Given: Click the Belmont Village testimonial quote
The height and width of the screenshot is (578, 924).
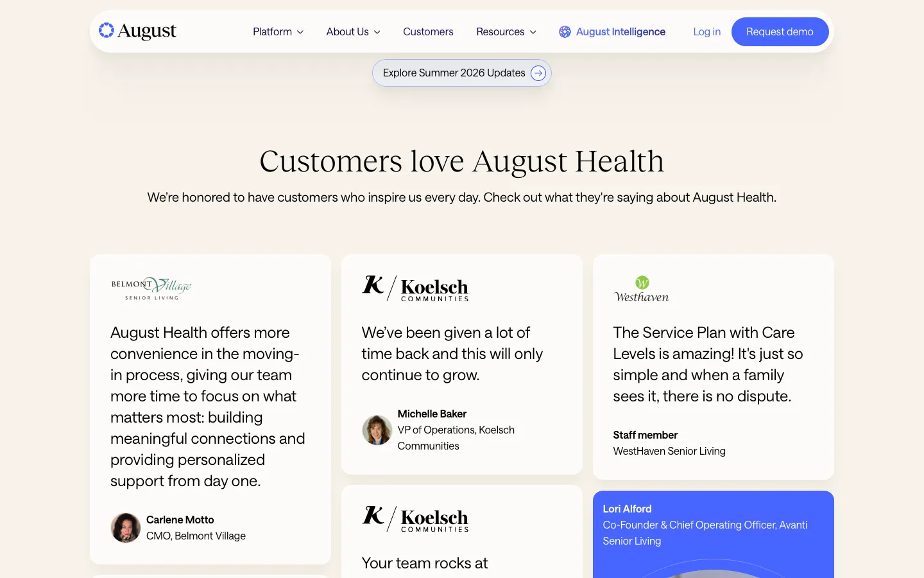Looking at the screenshot, I should (208, 407).
